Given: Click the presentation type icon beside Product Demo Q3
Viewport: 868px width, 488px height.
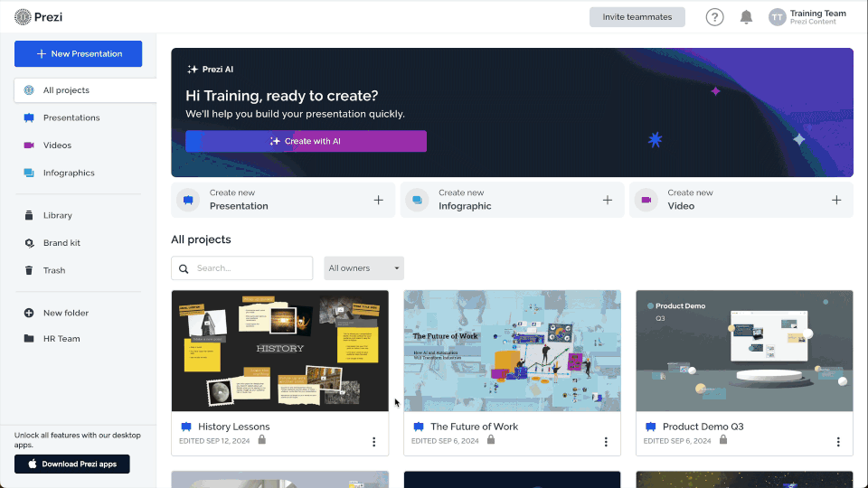Looking at the screenshot, I should click(x=650, y=427).
